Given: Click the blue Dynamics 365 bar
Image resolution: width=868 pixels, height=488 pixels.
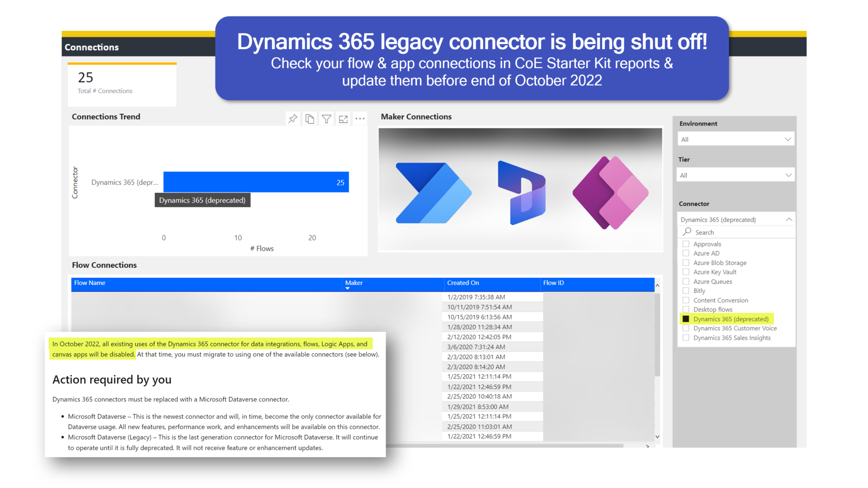Looking at the screenshot, I should 256,182.
